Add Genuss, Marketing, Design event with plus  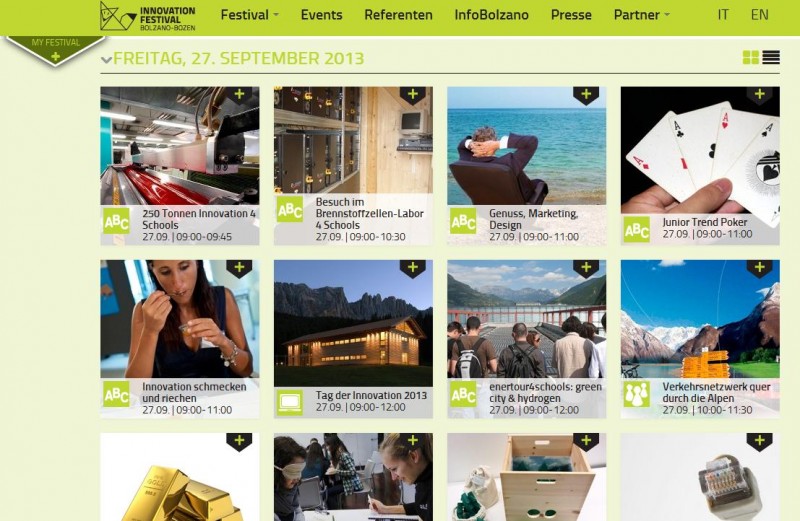(586, 94)
